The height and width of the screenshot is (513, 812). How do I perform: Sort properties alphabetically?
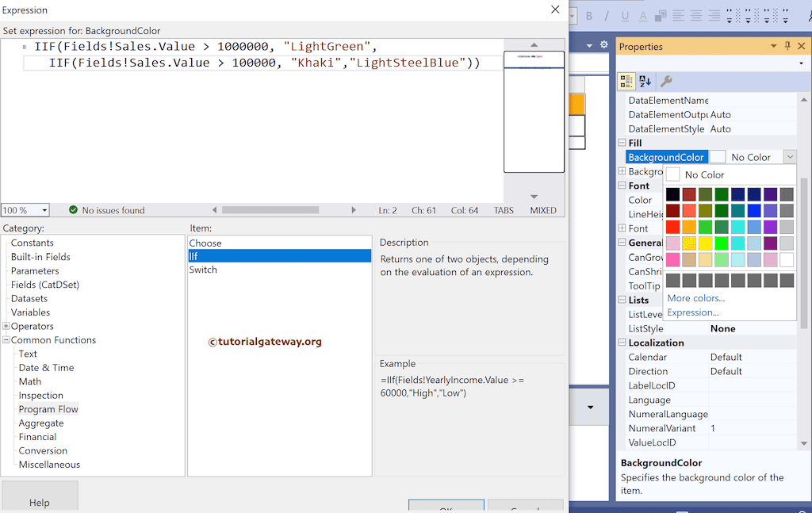click(645, 81)
